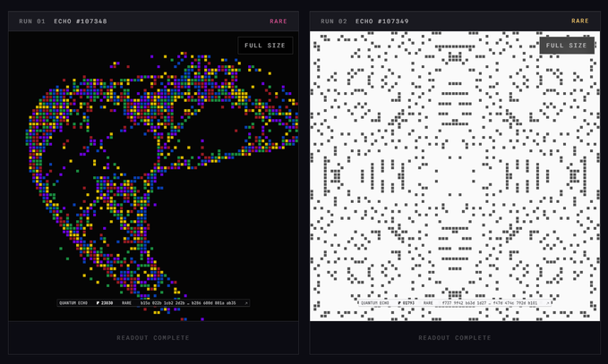Click the expand arrow on Run 02 info bar
The image size is (608, 364).
547,303
